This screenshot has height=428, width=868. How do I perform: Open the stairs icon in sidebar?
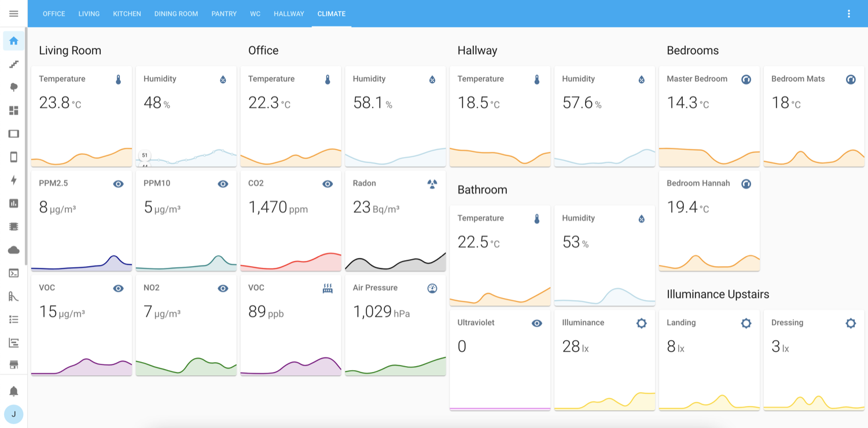14,64
